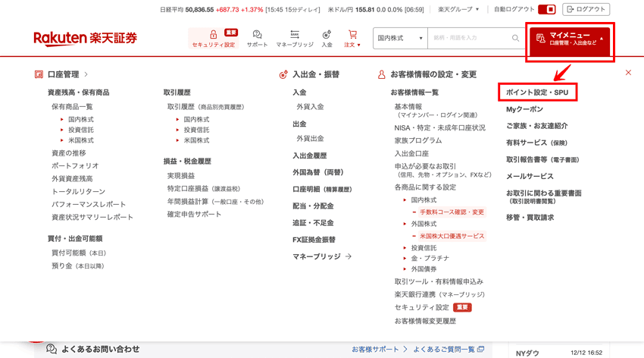Open 外貨出金
This screenshot has width=644, height=358.
coord(310,139)
